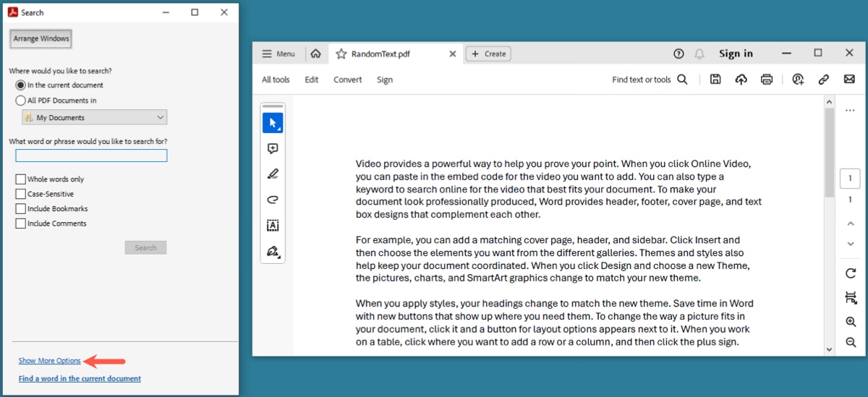The image size is (868, 397).
Task: Select the freehand draw loop tool
Action: click(273, 200)
